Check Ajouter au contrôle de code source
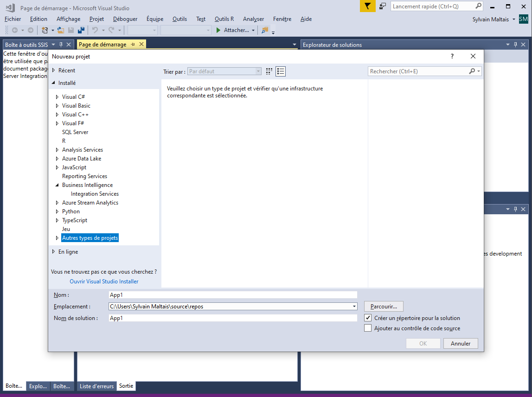The image size is (532, 397). [x=368, y=328]
